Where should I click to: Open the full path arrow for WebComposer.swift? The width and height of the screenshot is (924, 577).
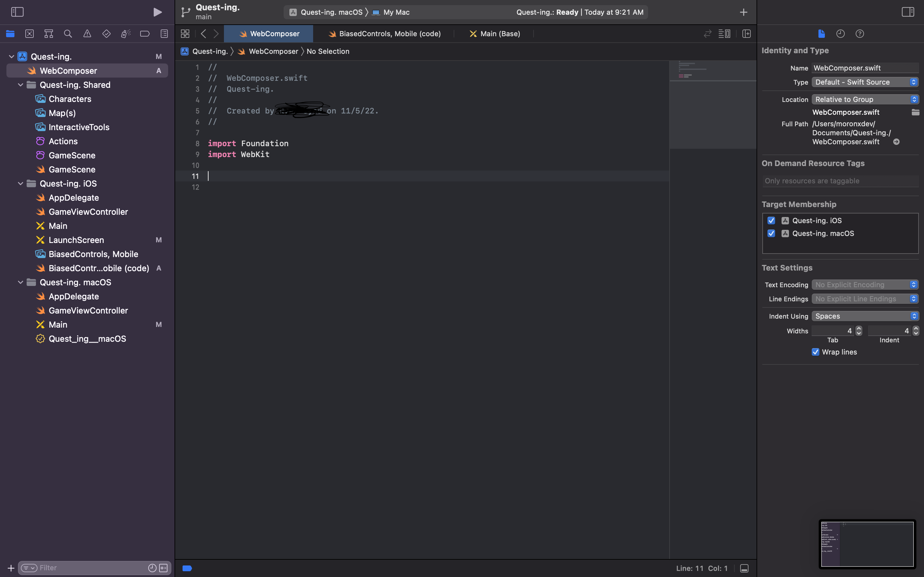pos(896,142)
